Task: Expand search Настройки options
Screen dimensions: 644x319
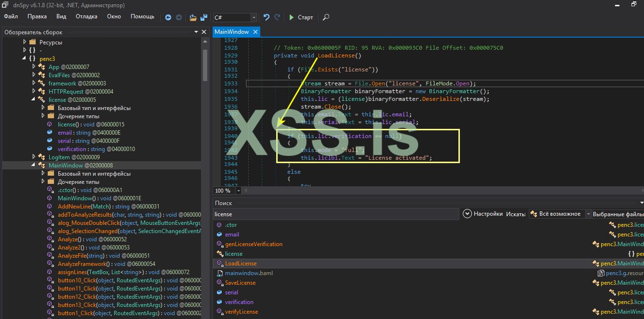Action: 467,214
